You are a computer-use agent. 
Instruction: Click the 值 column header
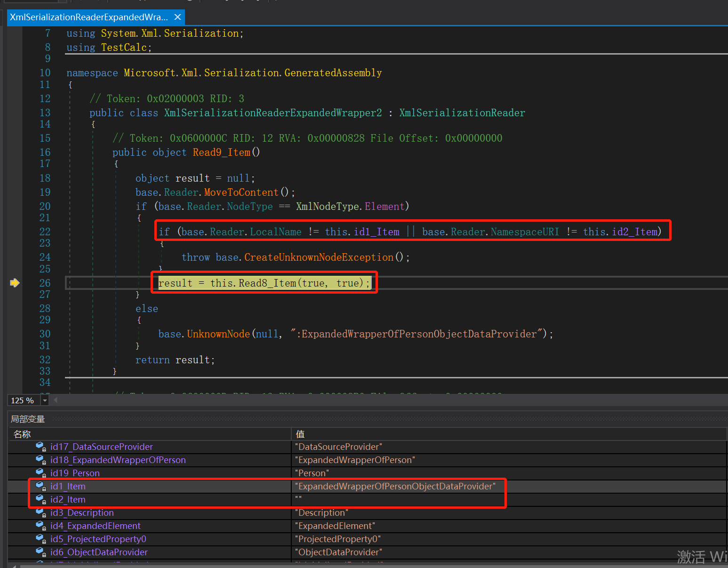(300, 434)
